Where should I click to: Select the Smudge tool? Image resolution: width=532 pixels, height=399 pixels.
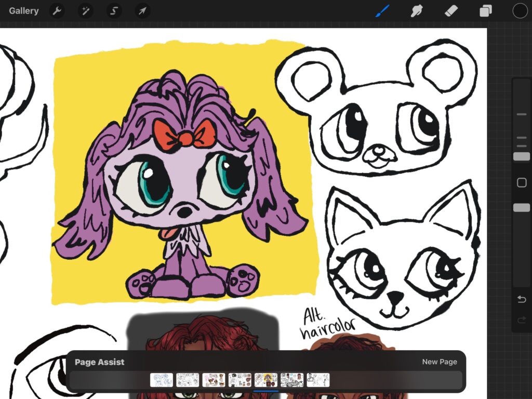pos(417,11)
